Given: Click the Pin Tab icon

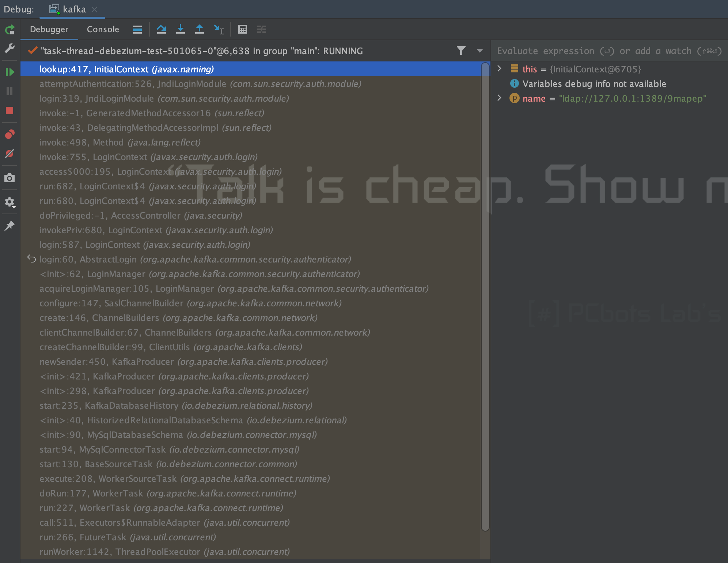Looking at the screenshot, I should [10, 226].
